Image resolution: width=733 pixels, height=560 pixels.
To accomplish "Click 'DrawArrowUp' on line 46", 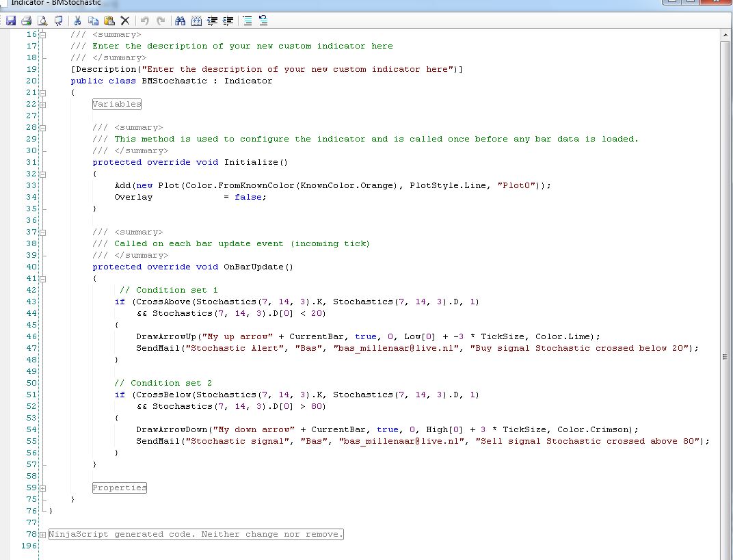I will pos(166,336).
